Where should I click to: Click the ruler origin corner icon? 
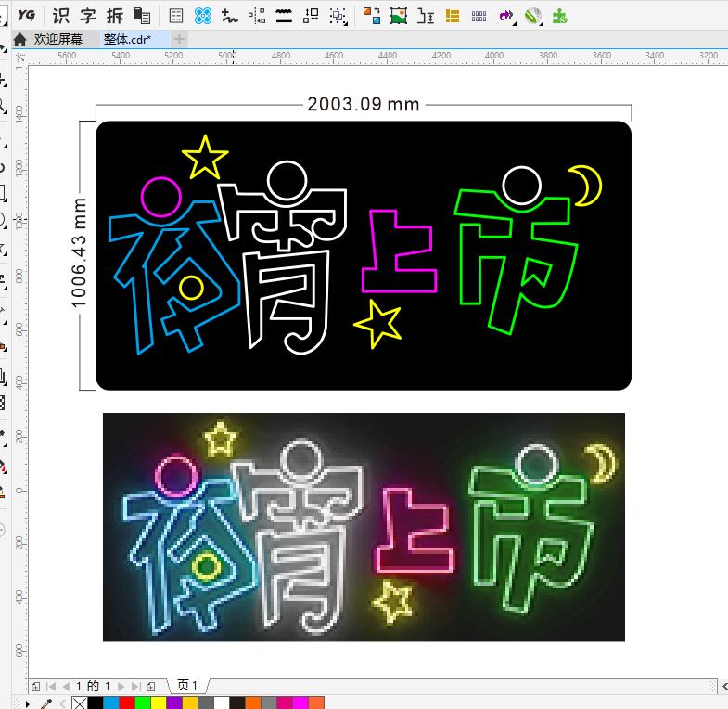[20, 58]
